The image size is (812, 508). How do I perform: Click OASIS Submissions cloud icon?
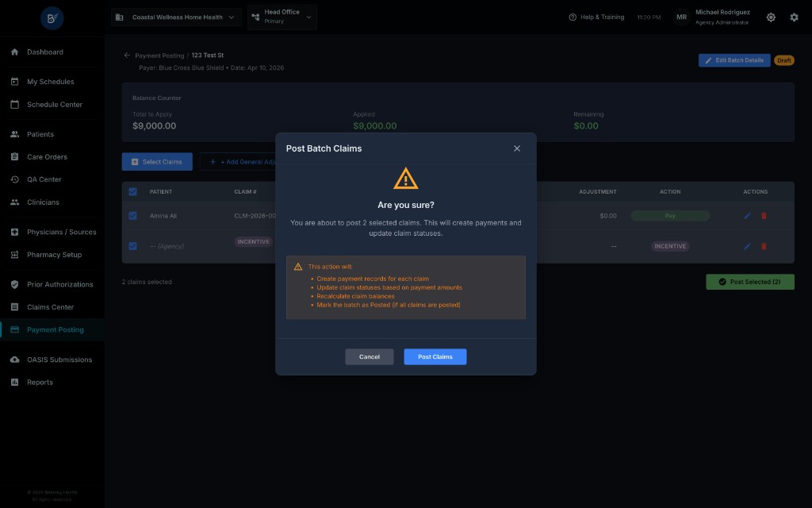[x=14, y=360]
